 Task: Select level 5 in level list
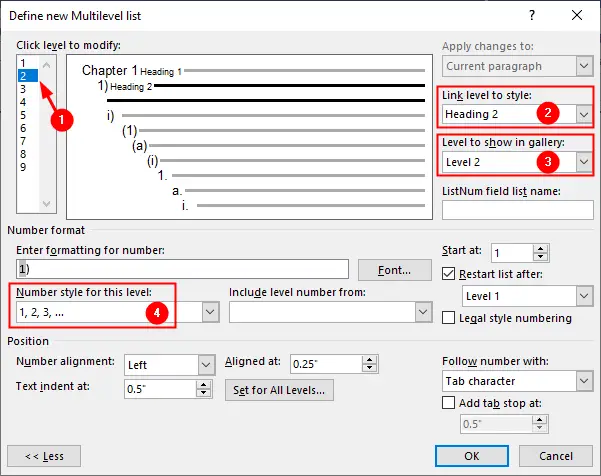click(x=23, y=115)
